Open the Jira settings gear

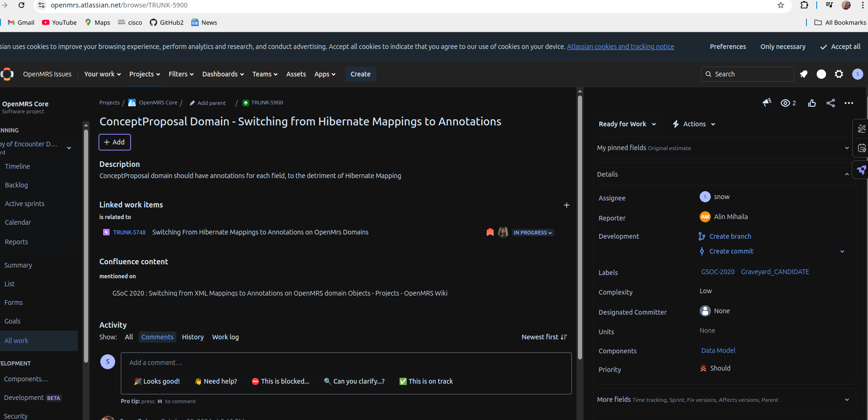pyautogui.click(x=839, y=74)
